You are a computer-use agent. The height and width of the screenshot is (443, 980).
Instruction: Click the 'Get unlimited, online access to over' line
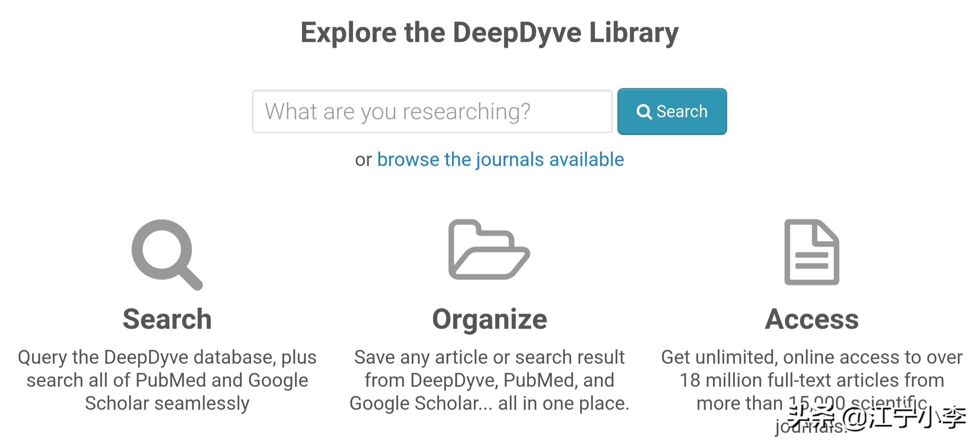(812, 357)
